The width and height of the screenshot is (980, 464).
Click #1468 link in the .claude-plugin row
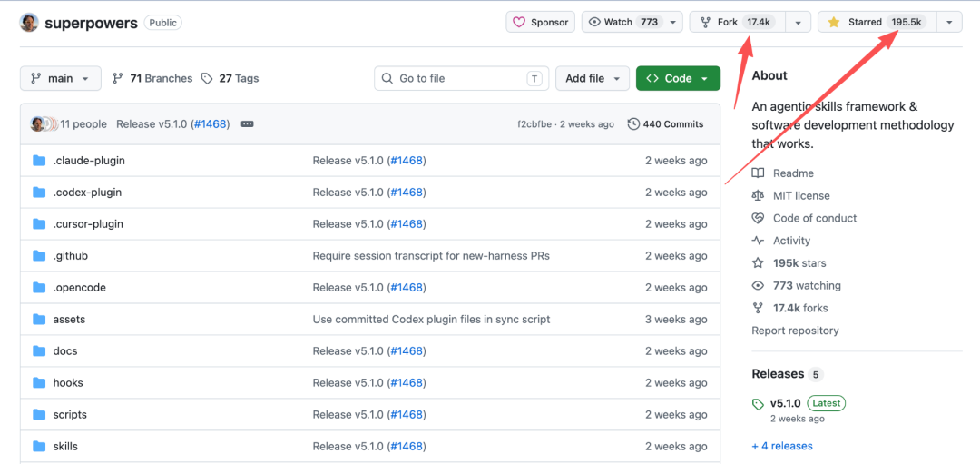click(407, 161)
